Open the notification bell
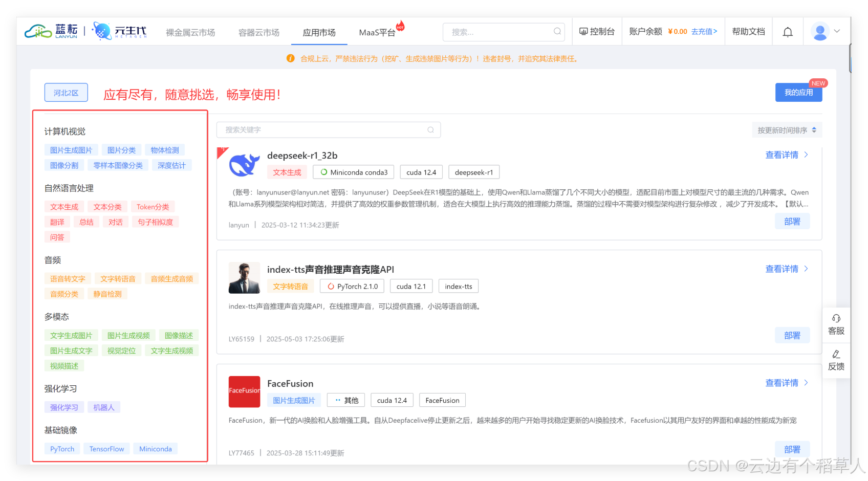Viewport: 868px width, 481px height. [x=788, y=32]
